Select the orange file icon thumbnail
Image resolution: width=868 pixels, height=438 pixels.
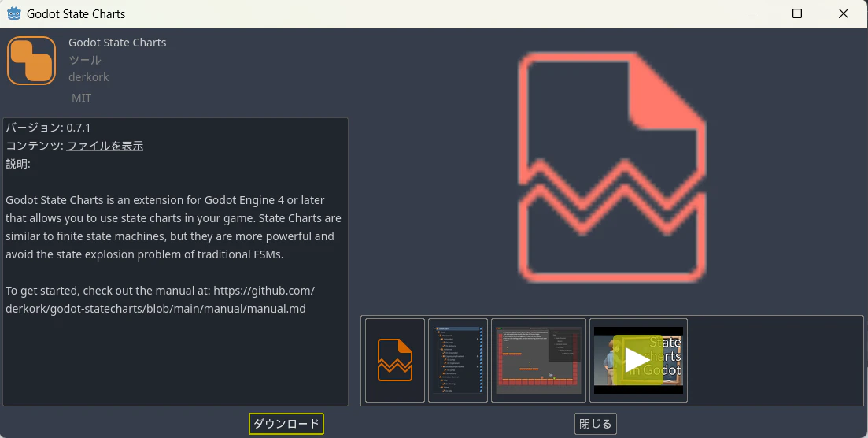coord(395,360)
